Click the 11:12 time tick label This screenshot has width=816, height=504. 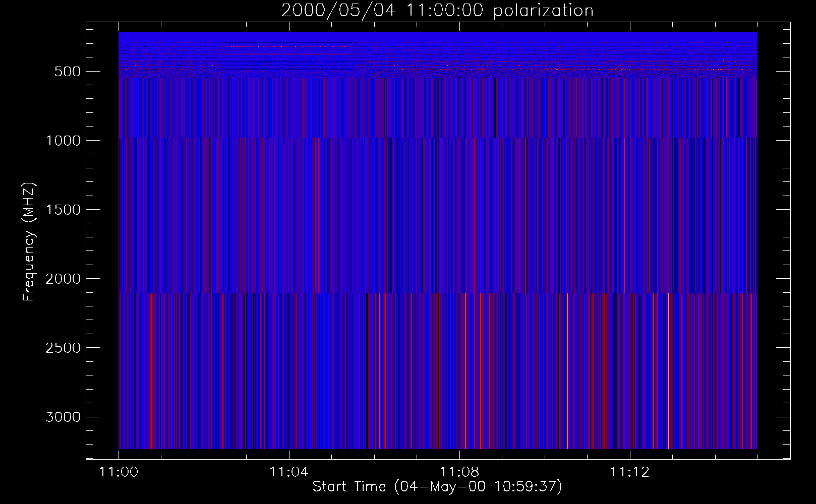(630, 472)
